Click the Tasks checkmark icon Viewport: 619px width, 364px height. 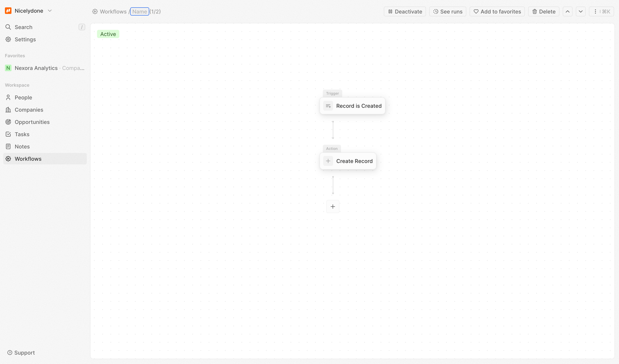pos(8,134)
